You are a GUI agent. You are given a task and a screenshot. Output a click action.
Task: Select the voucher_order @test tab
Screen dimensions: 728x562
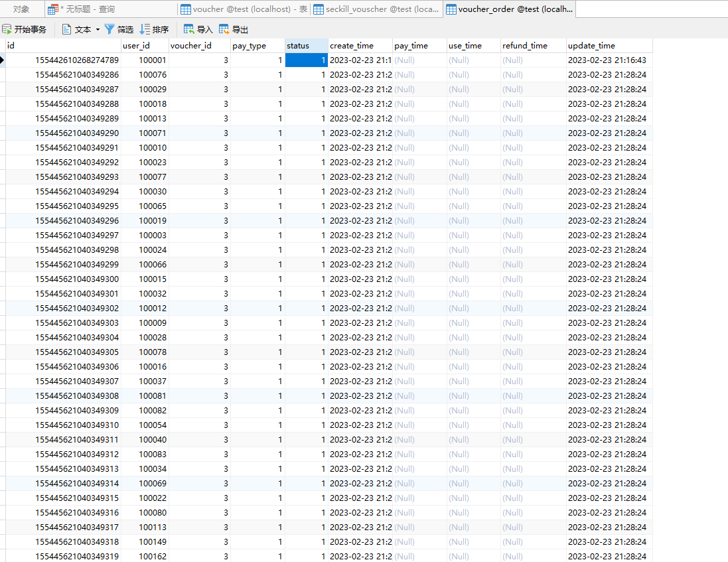pyautogui.click(x=509, y=9)
